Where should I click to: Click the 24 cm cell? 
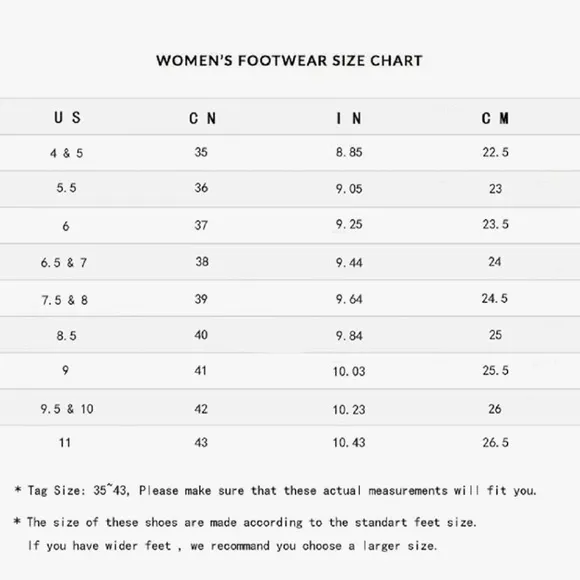pyautogui.click(x=495, y=262)
